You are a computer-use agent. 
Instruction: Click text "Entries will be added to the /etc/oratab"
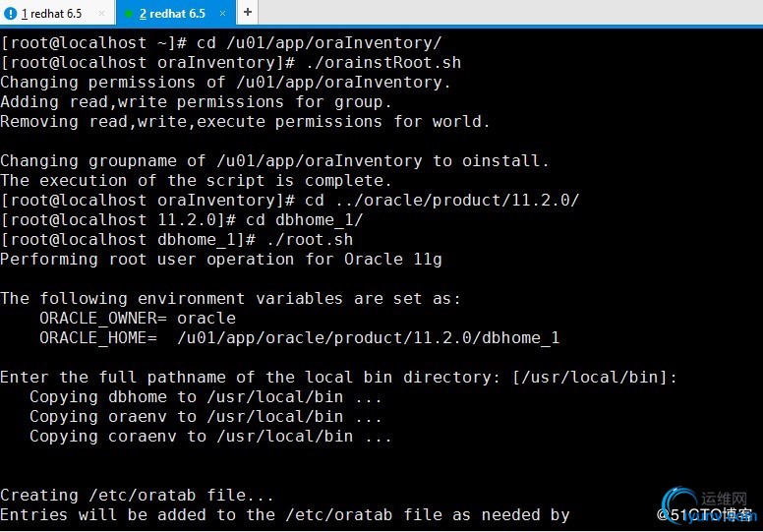tap(196, 515)
